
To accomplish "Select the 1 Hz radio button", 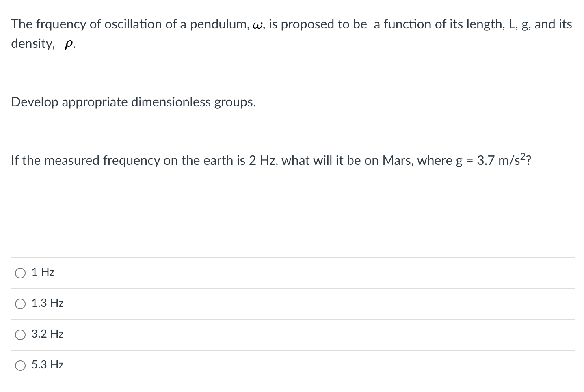I will (x=20, y=273).
